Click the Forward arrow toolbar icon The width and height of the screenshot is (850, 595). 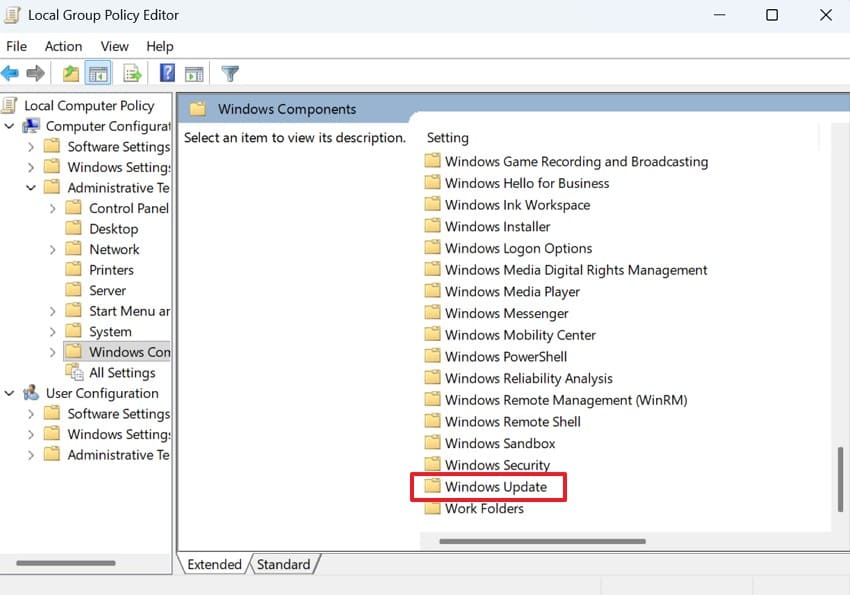tap(35, 73)
